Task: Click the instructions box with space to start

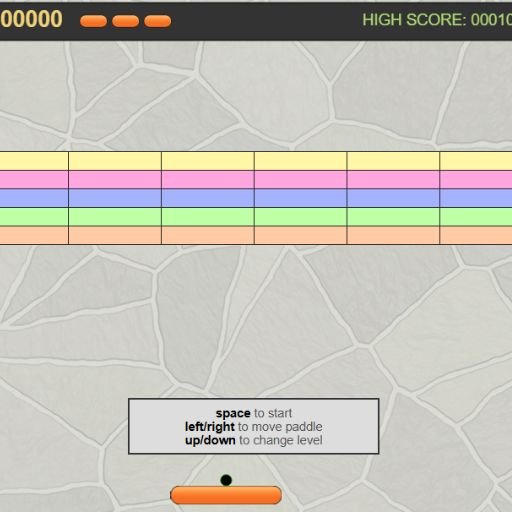Action: (x=254, y=426)
